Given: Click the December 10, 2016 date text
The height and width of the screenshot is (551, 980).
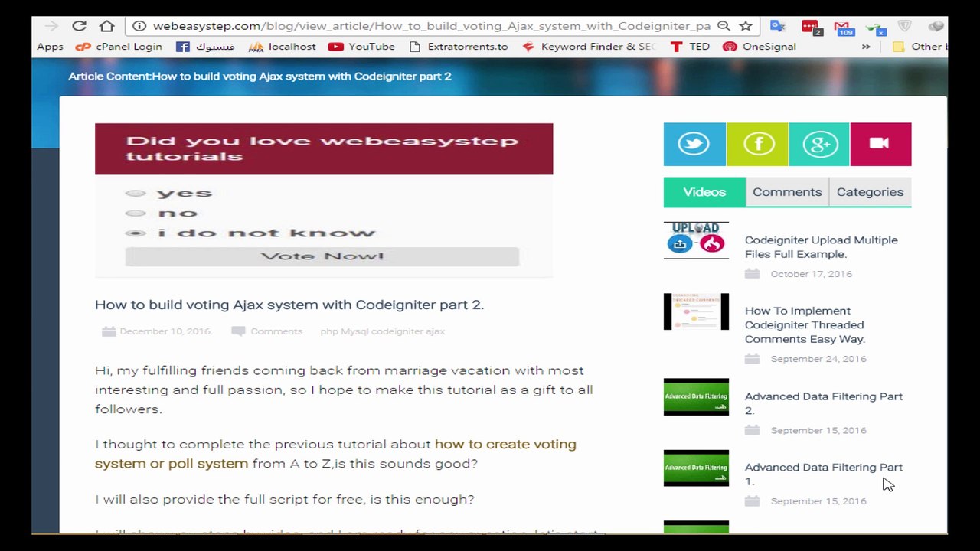Looking at the screenshot, I should pyautogui.click(x=166, y=331).
